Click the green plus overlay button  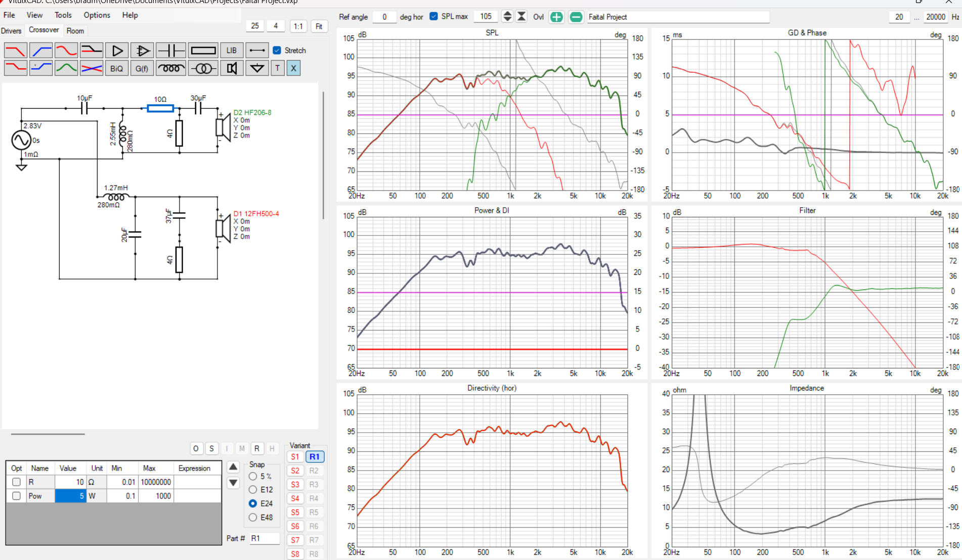pyautogui.click(x=556, y=17)
